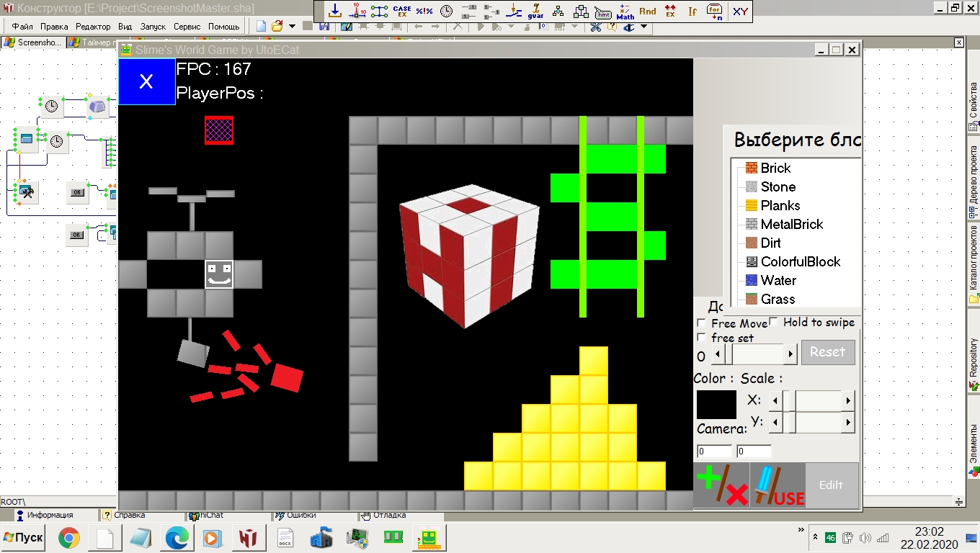
Task: Click the green plus red X add/remove icon
Action: pyautogui.click(x=721, y=485)
